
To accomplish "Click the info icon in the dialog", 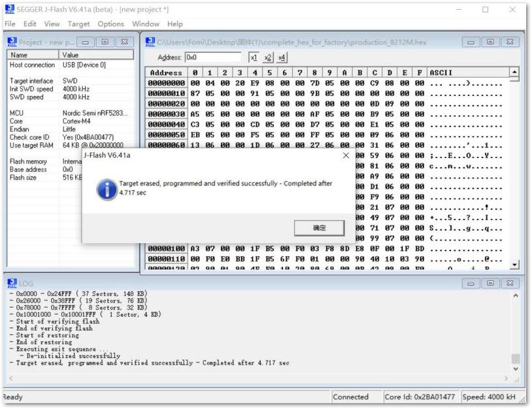I will (107, 189).
